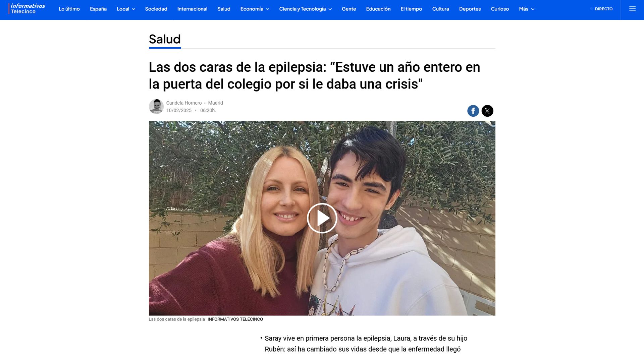Screen dimensions: 644x362
Task: Open the España section
Action: (x=98, y=9)
